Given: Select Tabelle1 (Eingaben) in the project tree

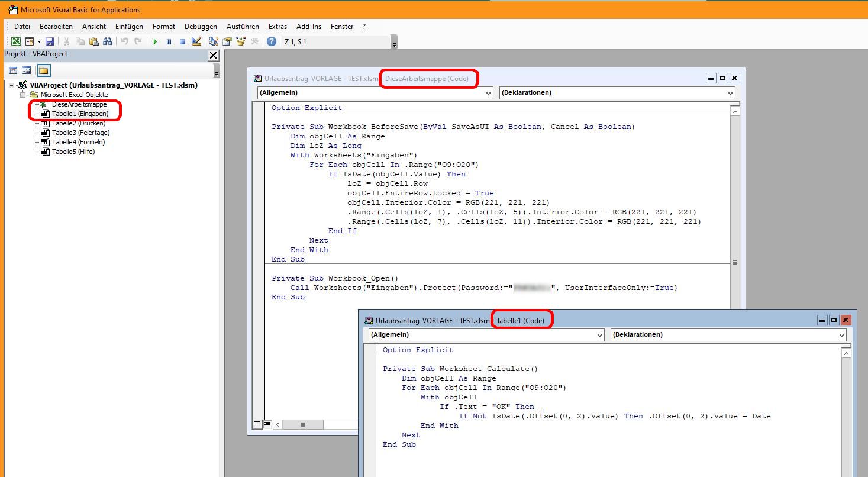Looking at the screenshot, I should click(80, 114).
